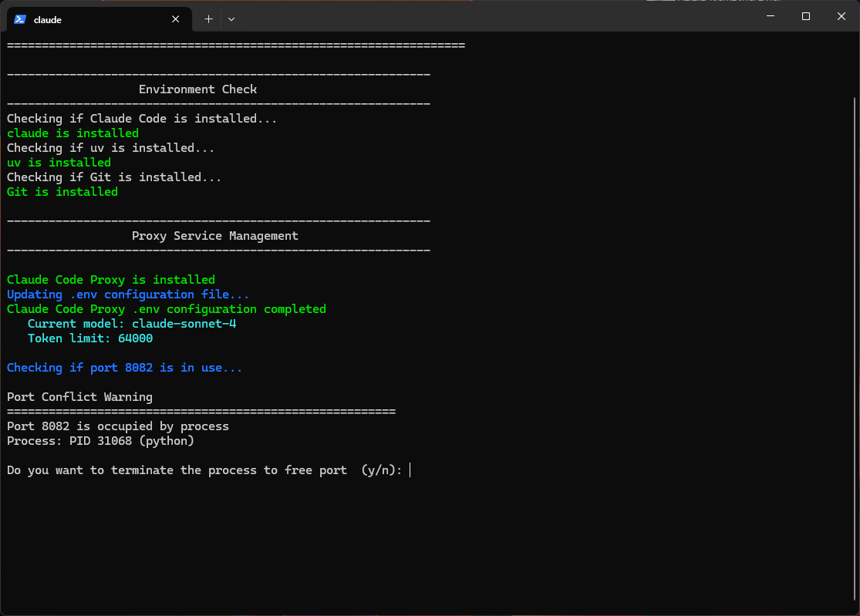
Task: Click the 'claude is installed' line
Action: pyautogui.click(x=73, y=133)
